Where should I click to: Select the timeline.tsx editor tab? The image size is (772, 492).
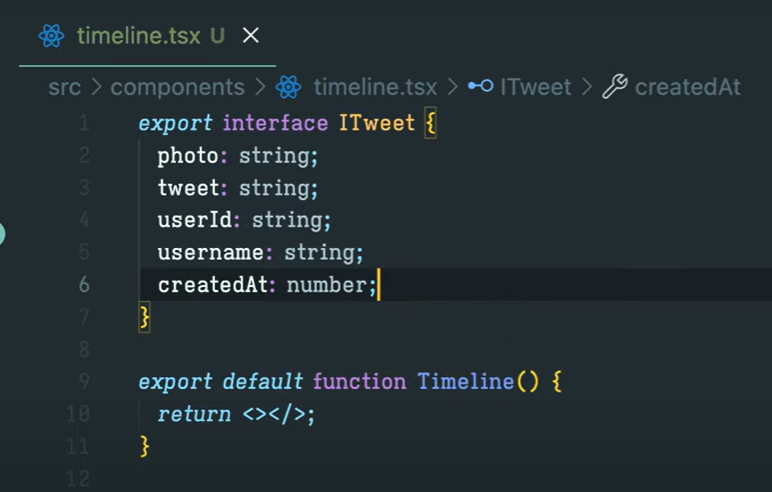tap(148, 36)
